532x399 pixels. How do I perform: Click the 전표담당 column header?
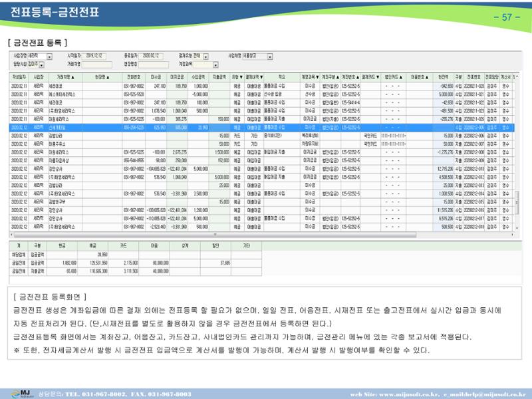(x=491, y=77)
